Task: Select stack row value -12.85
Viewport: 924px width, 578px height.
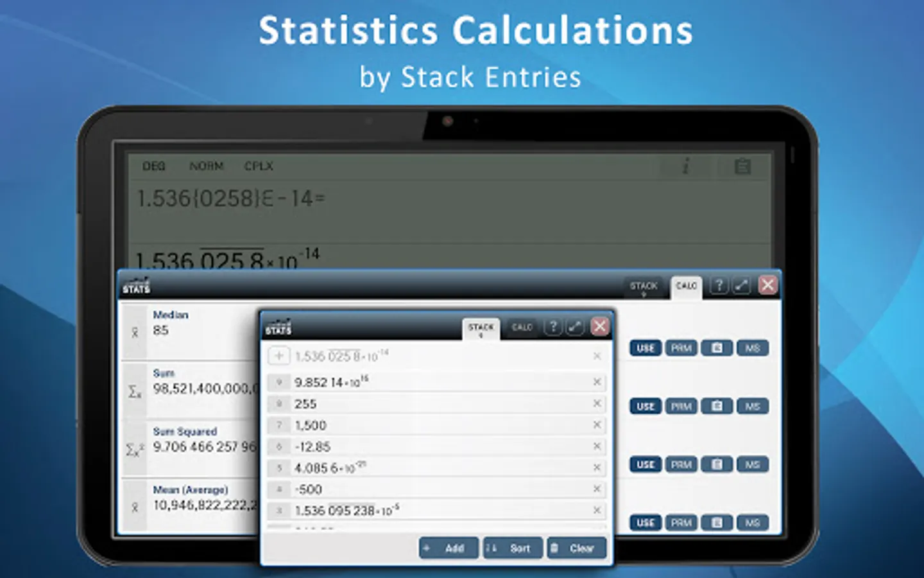Action: coord(312,446)
